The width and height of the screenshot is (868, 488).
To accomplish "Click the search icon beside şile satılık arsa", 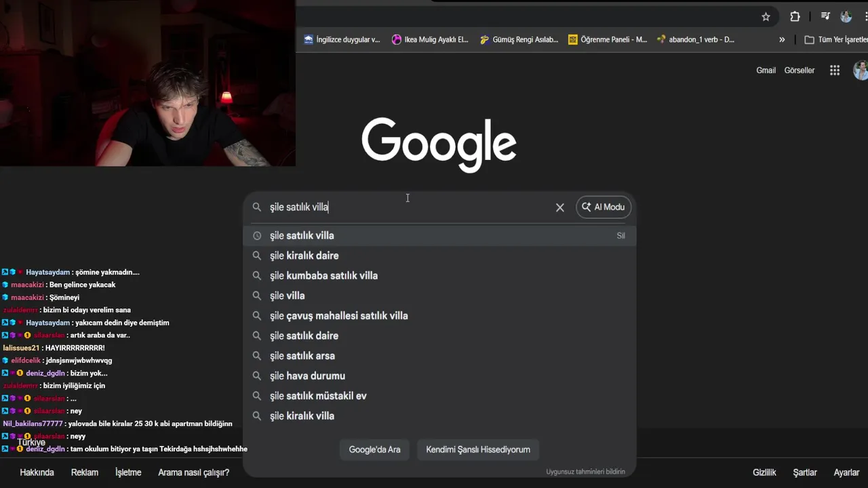I will tap(257, 356).
